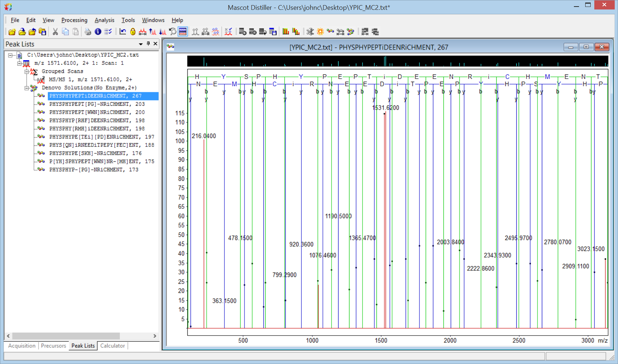618x364 pixels.
Task: Click the 216.0400 peak label
Action: [204, 136]
